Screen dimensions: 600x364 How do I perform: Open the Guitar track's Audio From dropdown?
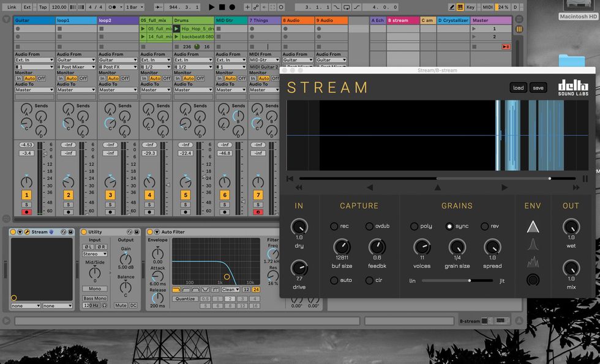(x=34, y=60)
